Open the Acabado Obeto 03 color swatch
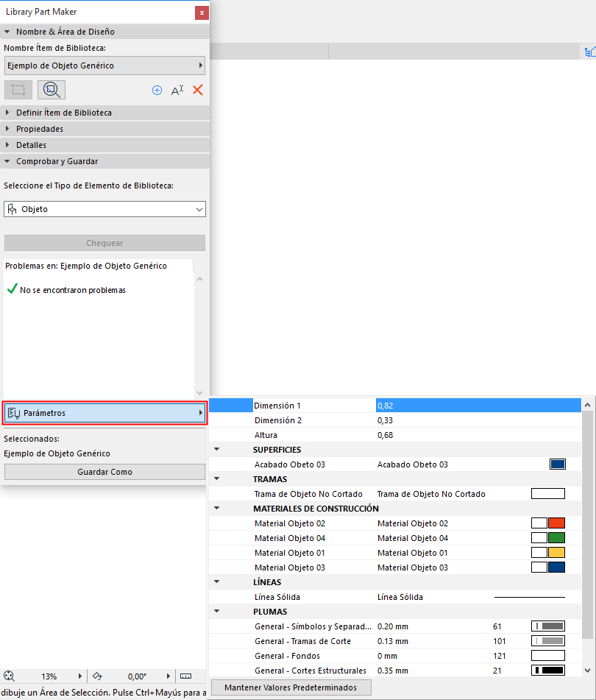The height and width of the screenshot is (700, 596). click(x=558, y=464)
